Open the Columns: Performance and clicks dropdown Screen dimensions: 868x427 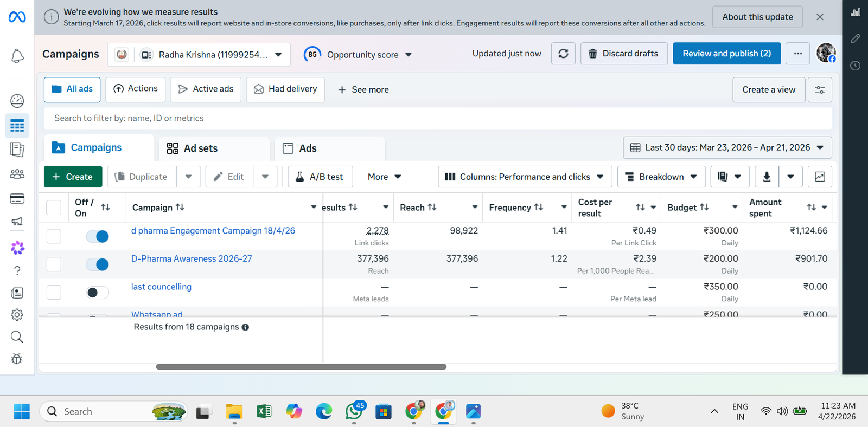(x=525, y=177)
